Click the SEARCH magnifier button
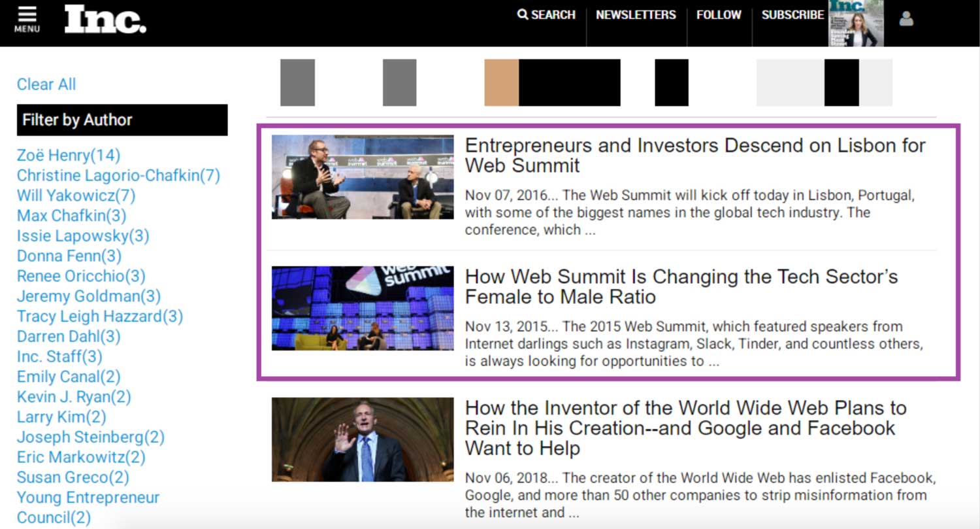 point(546,14)
